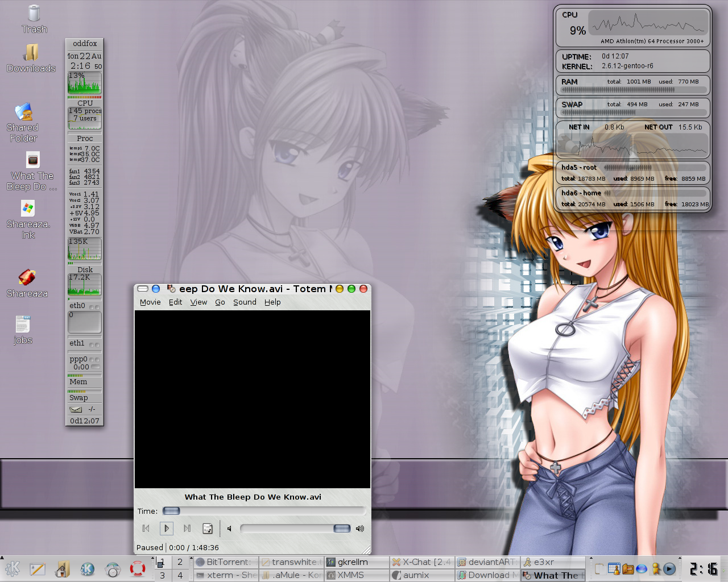Launch the Shareaza desktop icon

pyautogui.click(x=27, y=284)
